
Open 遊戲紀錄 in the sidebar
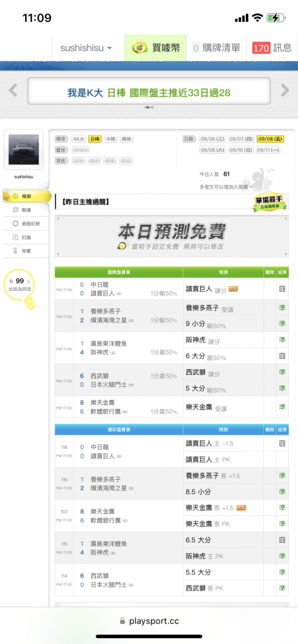click(26, 223)
